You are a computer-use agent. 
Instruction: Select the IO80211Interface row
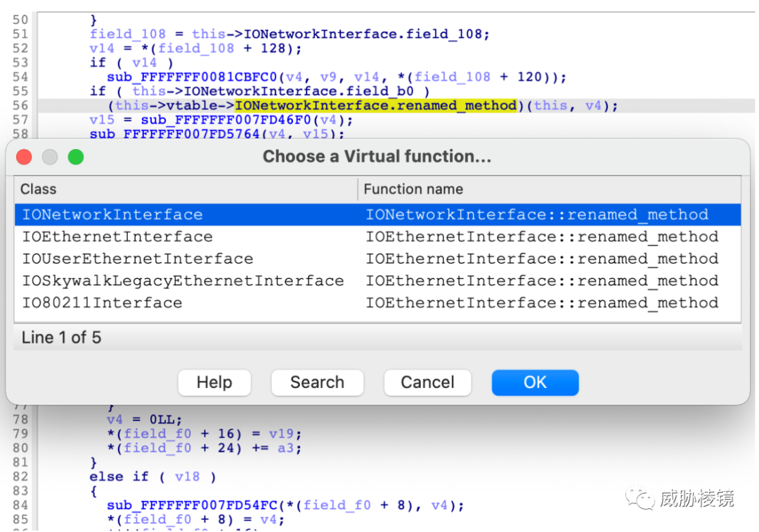click(377, 303)
